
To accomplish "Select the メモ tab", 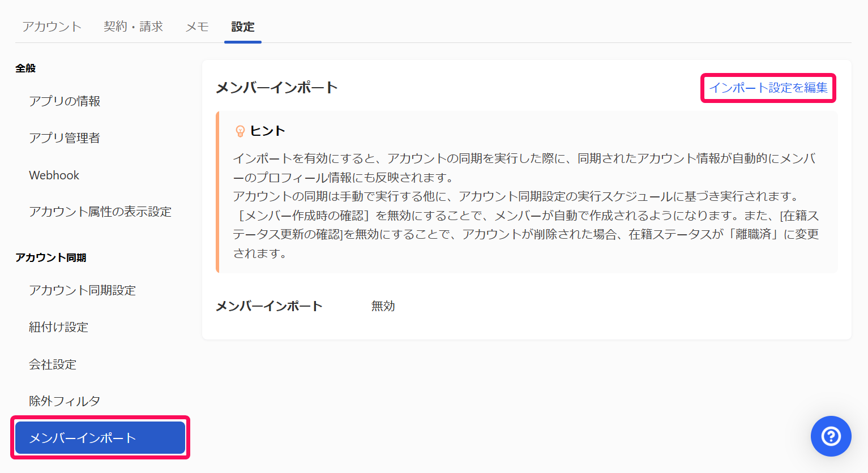I will pos(198,27).
